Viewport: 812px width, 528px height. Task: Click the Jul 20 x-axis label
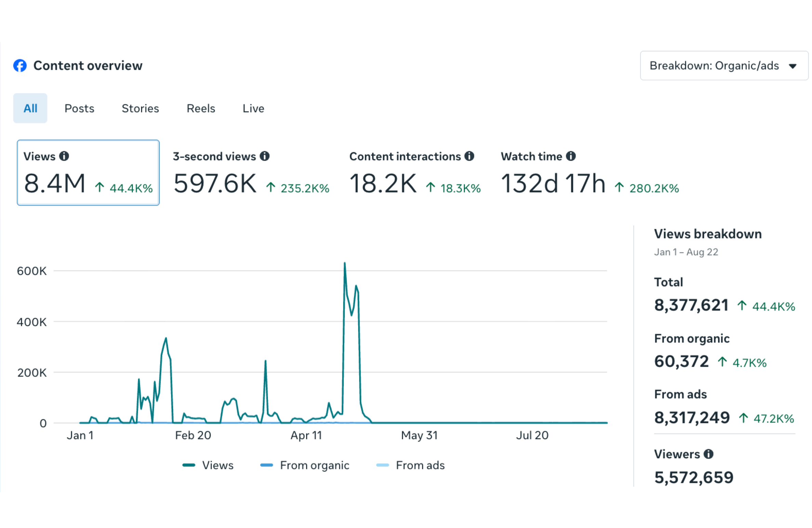pyautogui.click(x=532, y=435)
